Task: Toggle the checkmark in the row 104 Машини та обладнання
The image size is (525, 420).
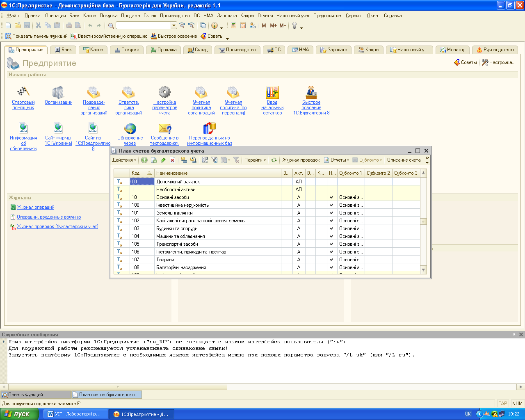Action: coord(331,236)
